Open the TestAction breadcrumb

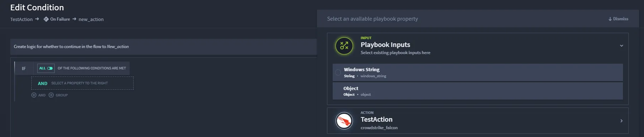click(x=21, y=19)
